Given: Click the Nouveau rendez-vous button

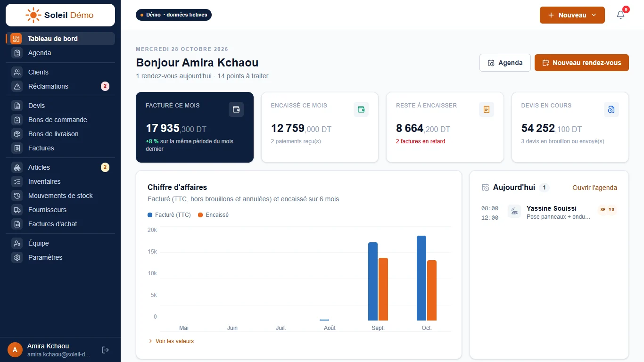Looking at the screenshot, I should click(x=582, y=63).
